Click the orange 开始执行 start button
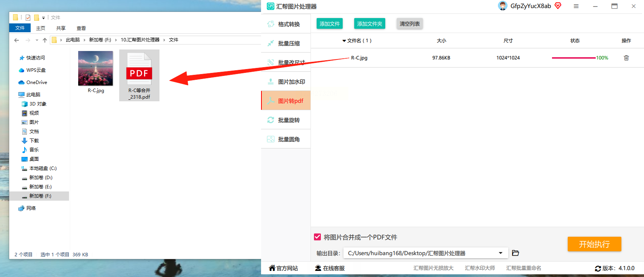 point(594,244)
